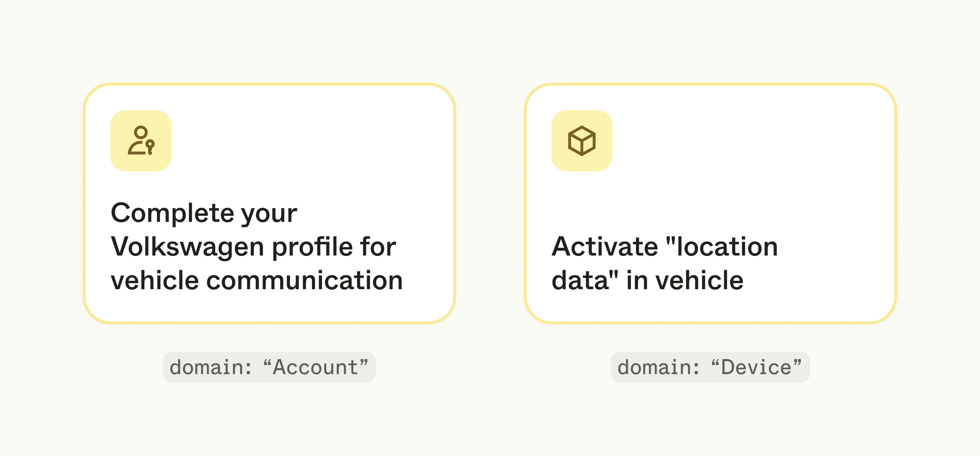Screen dimensions: 980x456
Task: Click the "in vehicle" text in the right card
Action: (x=684, y=280)
